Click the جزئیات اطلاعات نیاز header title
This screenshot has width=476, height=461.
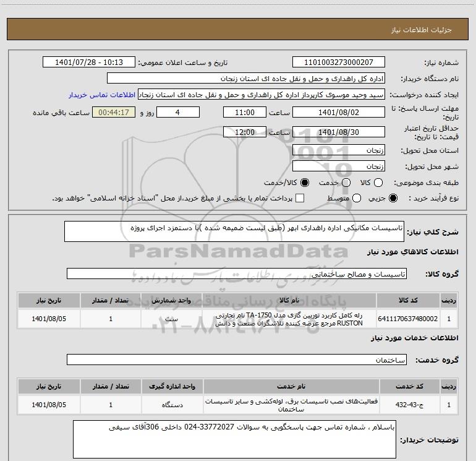click(422, 30)
